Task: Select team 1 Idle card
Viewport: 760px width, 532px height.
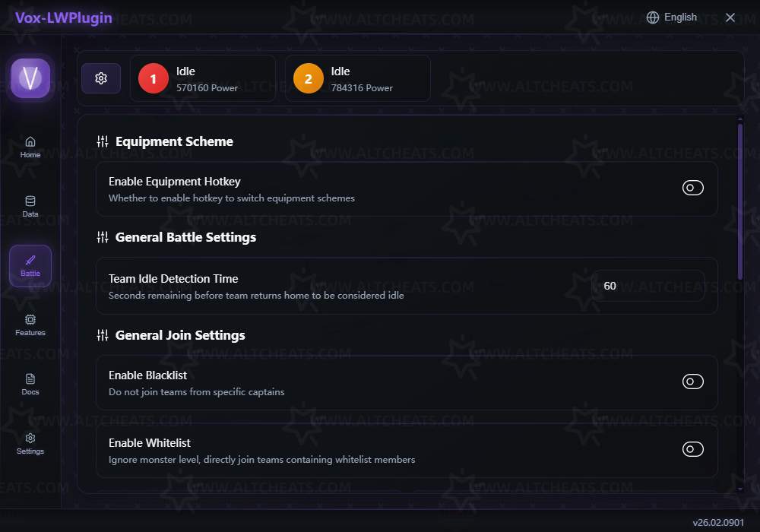Action: tap(202, 78)
